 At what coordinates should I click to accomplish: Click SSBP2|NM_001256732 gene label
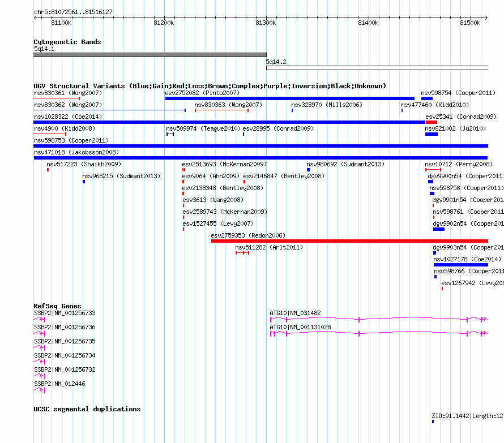[65, 369]
